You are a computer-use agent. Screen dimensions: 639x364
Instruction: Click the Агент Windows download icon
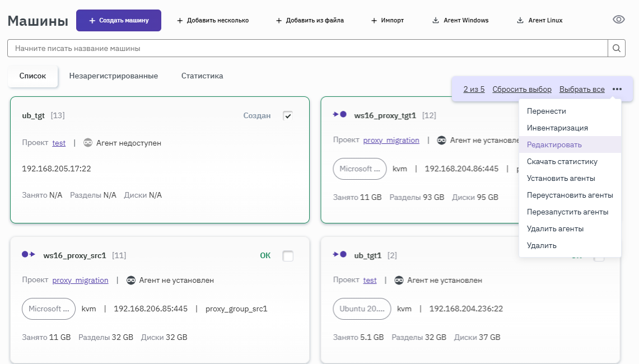(435, 21)
